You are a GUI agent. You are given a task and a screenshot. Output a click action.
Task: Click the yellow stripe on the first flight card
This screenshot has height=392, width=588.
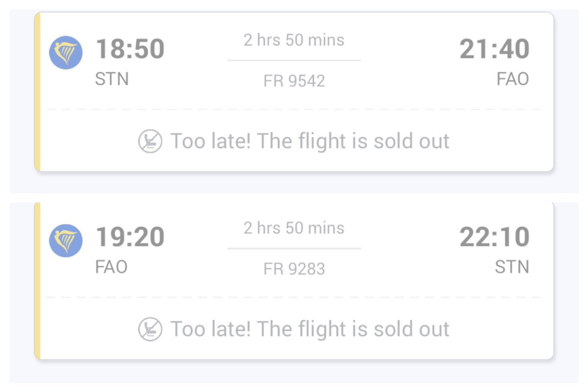(x=37, y=92)
